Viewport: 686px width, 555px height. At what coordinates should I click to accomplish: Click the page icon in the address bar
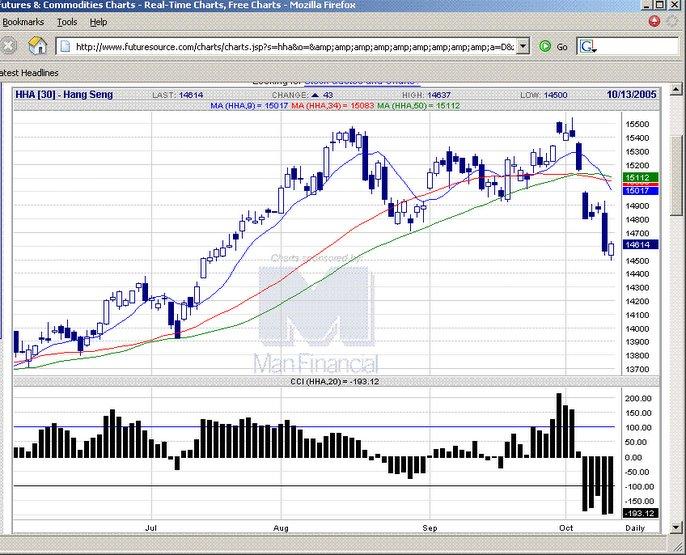(65, 46)
